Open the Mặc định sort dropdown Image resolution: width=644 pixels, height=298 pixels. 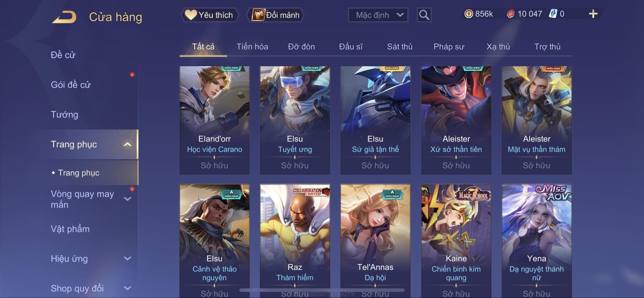tap(378, 15)
